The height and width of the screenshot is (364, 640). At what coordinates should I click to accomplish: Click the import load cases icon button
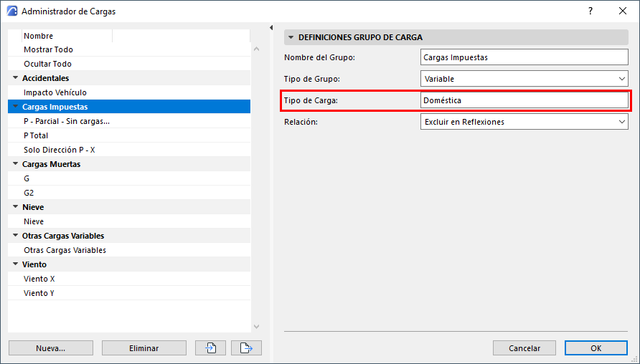click(210, 348)
